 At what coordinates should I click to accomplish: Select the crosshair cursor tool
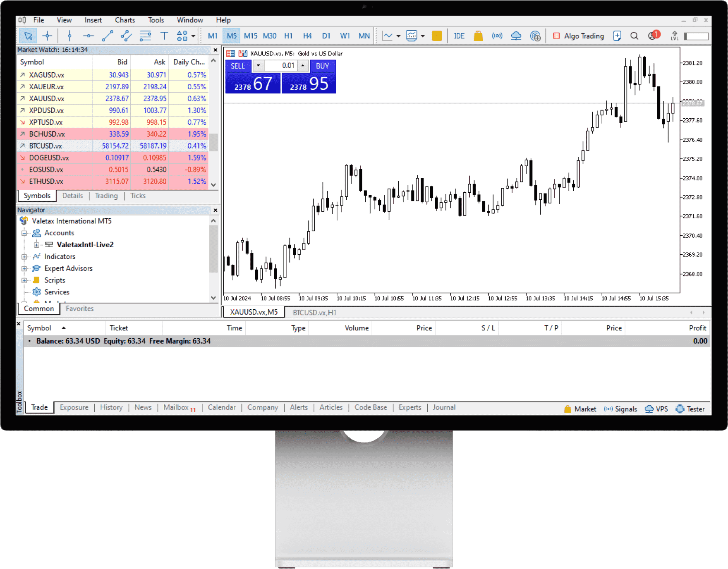tap(47, 36)
